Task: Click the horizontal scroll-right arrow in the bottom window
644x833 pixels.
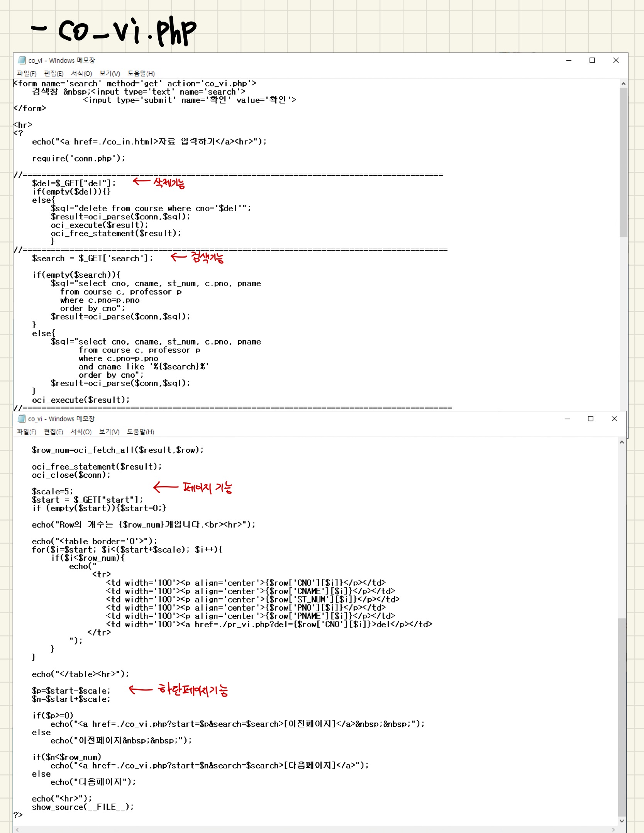Action: point(613,830)
